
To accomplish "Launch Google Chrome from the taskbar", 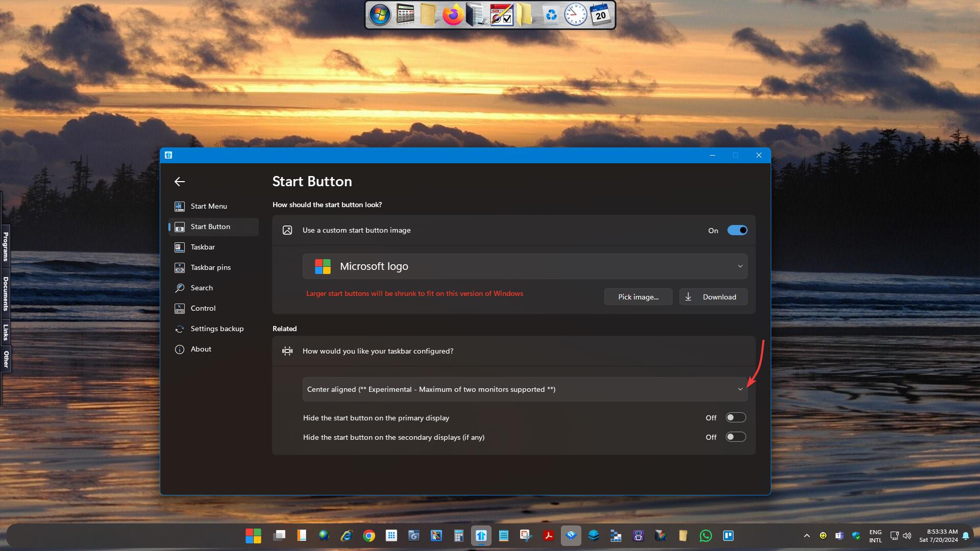I will pyautogui.click(x=369, y=536).
